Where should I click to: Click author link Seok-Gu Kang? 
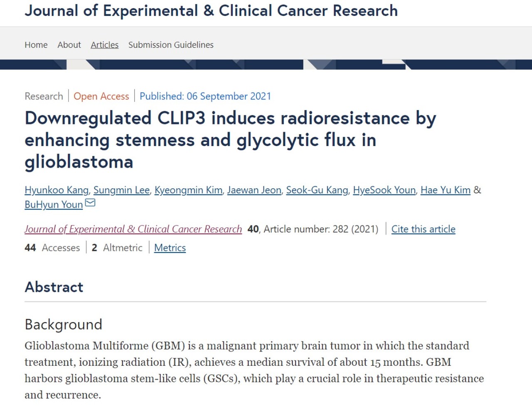(317, 190)
